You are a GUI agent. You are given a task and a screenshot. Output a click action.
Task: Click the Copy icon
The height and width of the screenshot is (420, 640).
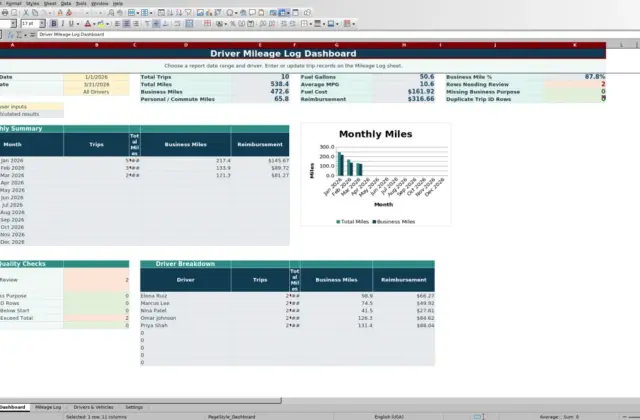coord(35,13)
